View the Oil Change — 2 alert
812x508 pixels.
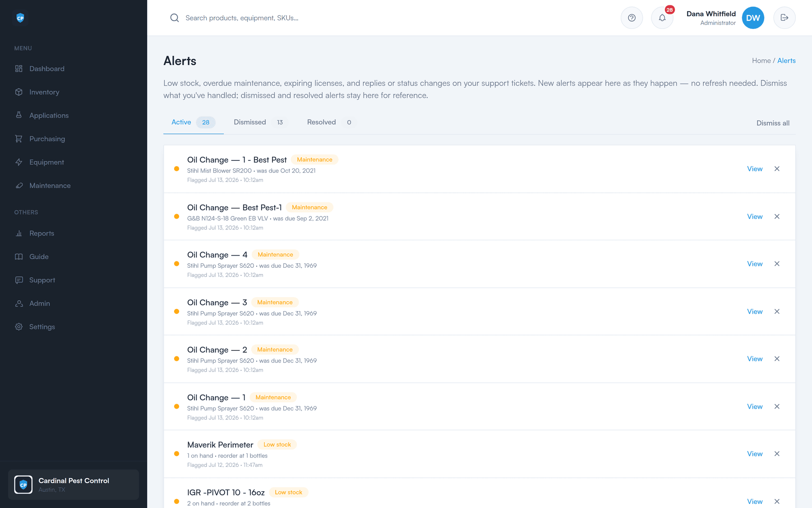click(755, 359)
